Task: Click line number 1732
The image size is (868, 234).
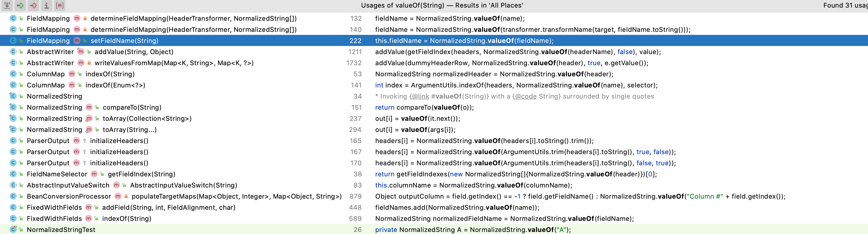Action: [x=354, y=63]
